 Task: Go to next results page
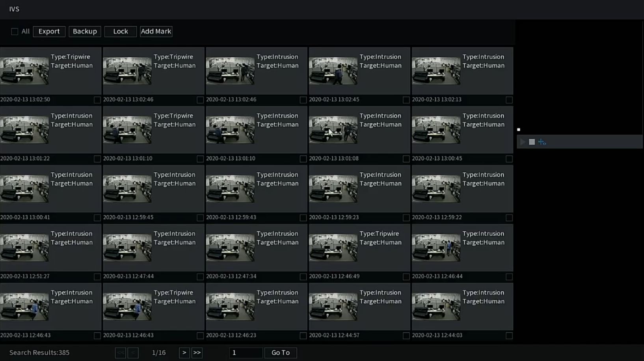[184, 353]
